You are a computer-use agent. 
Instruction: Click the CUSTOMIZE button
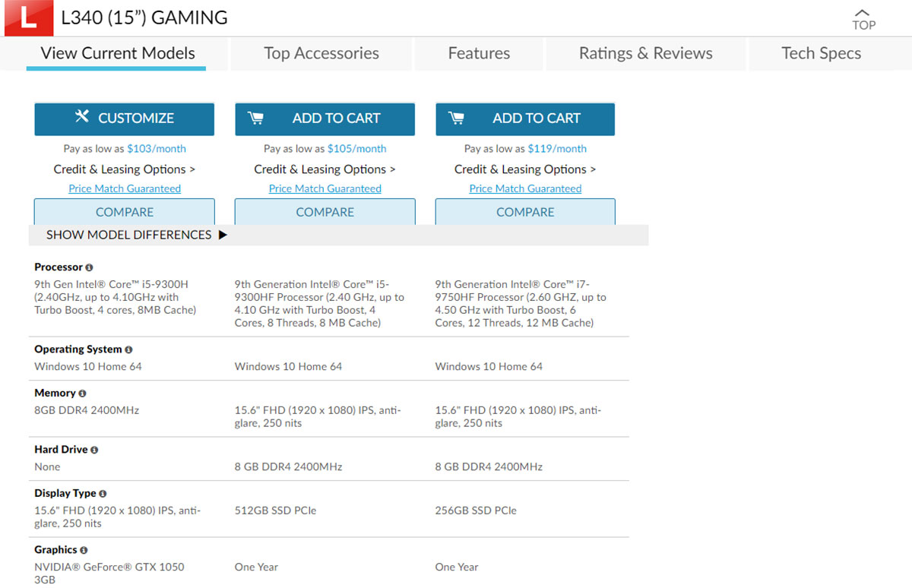point(125,119)
